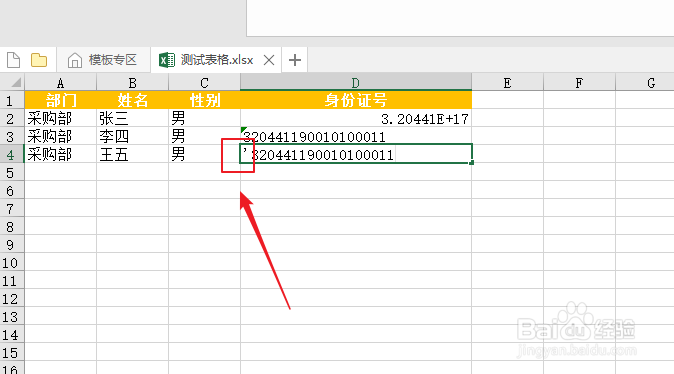The image size is (674, 374).
Task: Click 男 cell in 李四's row
Action: 204,136
